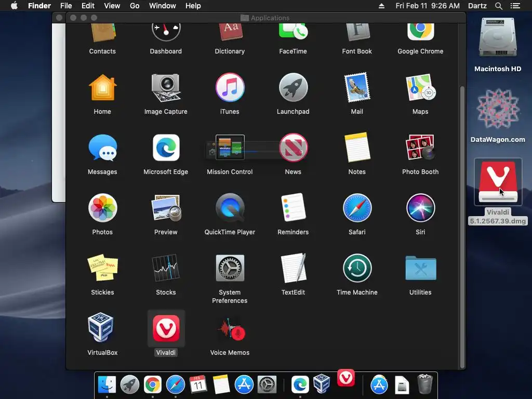This screenshot has height=399, width=532.
Task: Open the View menu
Action: (112, 6)
